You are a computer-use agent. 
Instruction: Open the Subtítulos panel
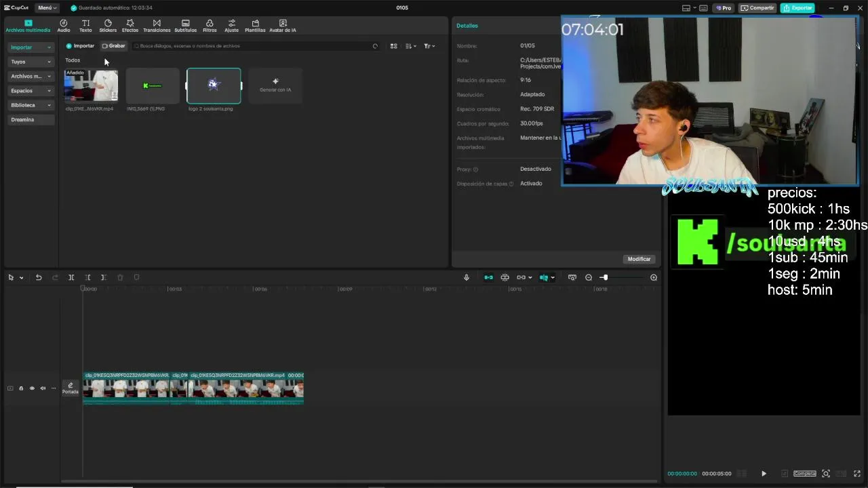click(185, 26)
